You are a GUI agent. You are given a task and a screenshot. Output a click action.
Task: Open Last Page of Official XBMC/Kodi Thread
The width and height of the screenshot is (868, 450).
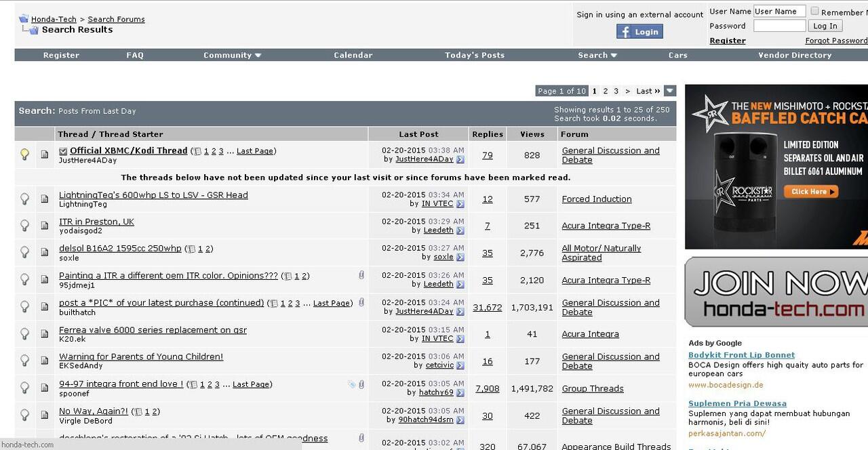click(x=255, y=151)
